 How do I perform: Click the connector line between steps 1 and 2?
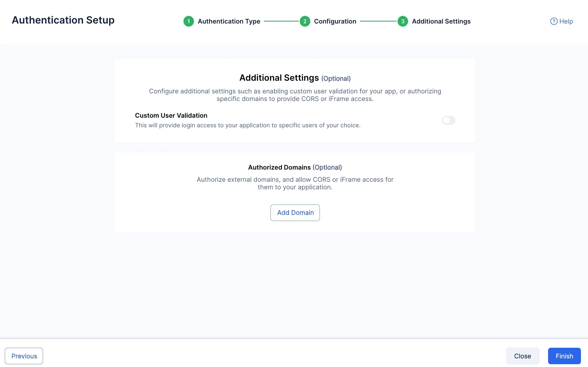pos(281,21)
